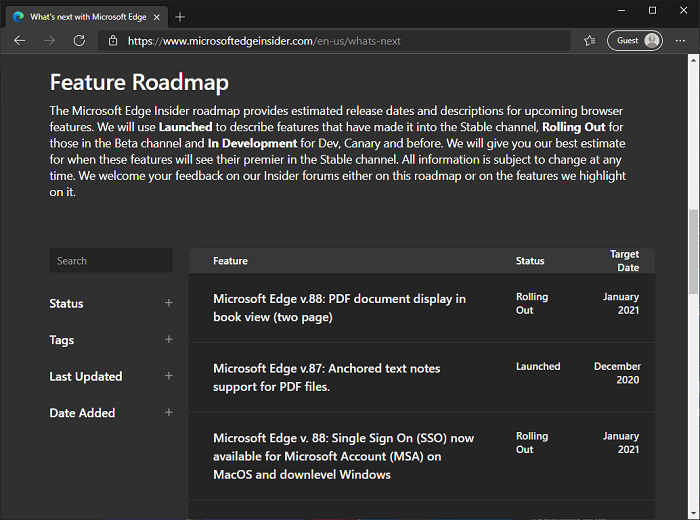This screenshot has height=520, width=700.
Task: Open the Guest profile button
Action: coord(637,41)
